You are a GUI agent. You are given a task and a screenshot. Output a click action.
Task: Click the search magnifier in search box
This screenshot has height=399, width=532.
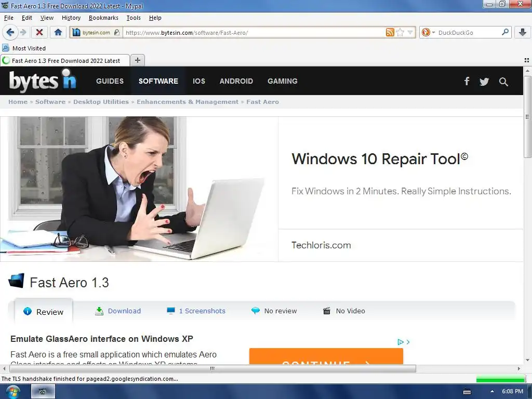pos(505,32)
